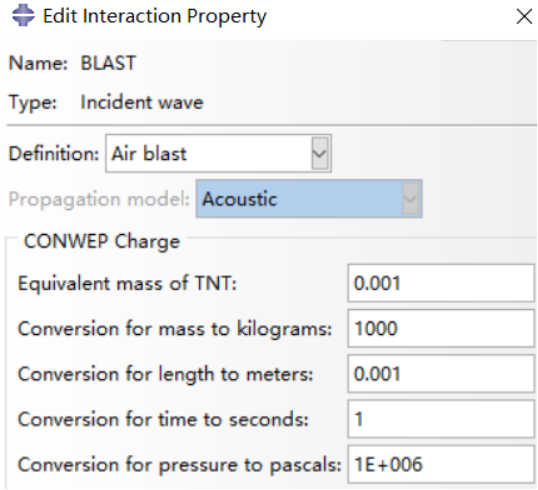Viewport: 538px width, 490px height.
Task: Expand the Propagation model dropdown arrow
Action: pyautogui.click(x=410, y=199)
